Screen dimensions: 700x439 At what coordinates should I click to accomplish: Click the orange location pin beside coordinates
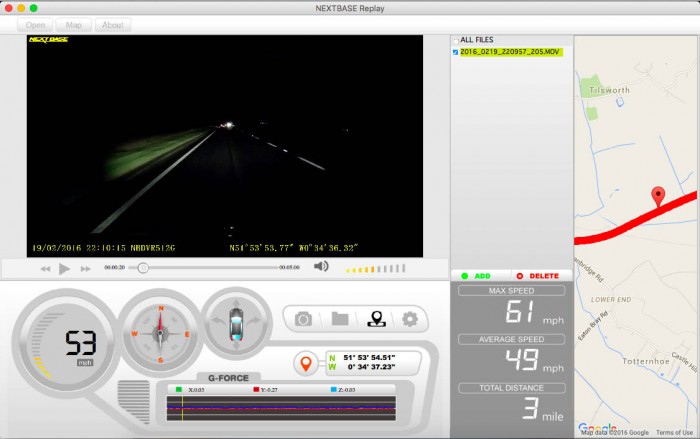[x=306, y=363]
